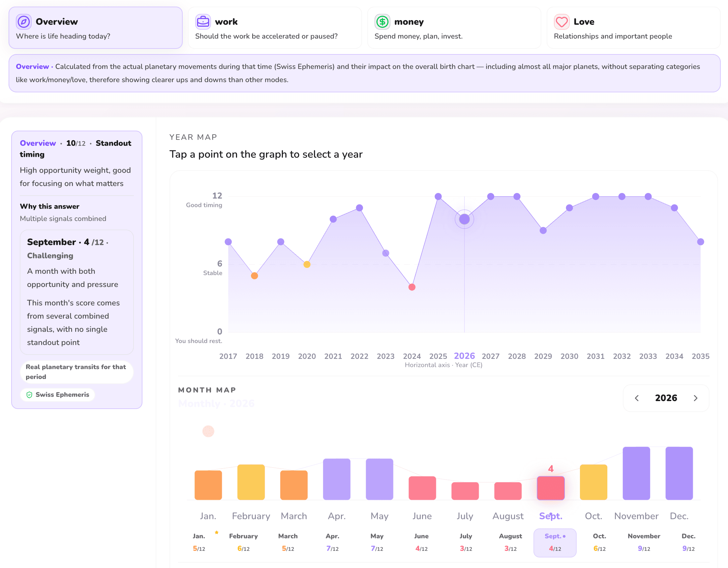Select the yellow 2020 graph point

pyautogui.click(x=307, y=265)
